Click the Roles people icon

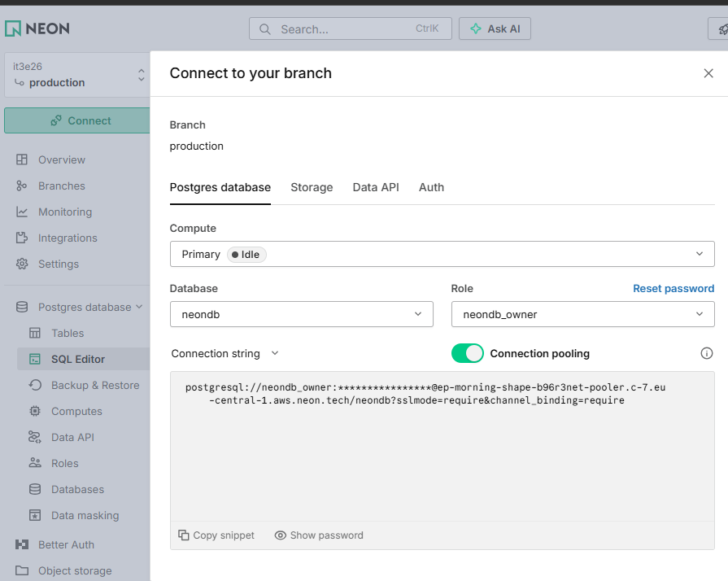(x=35, y=463)
